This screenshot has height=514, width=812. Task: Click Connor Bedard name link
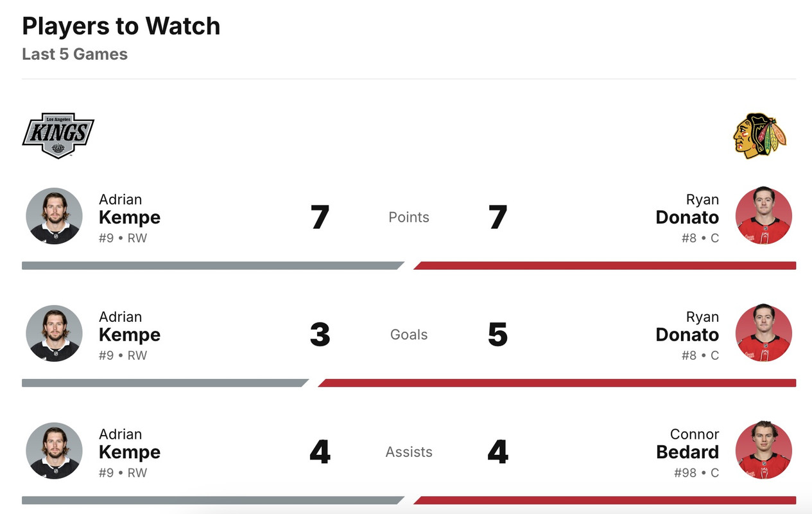pos(687,444)
